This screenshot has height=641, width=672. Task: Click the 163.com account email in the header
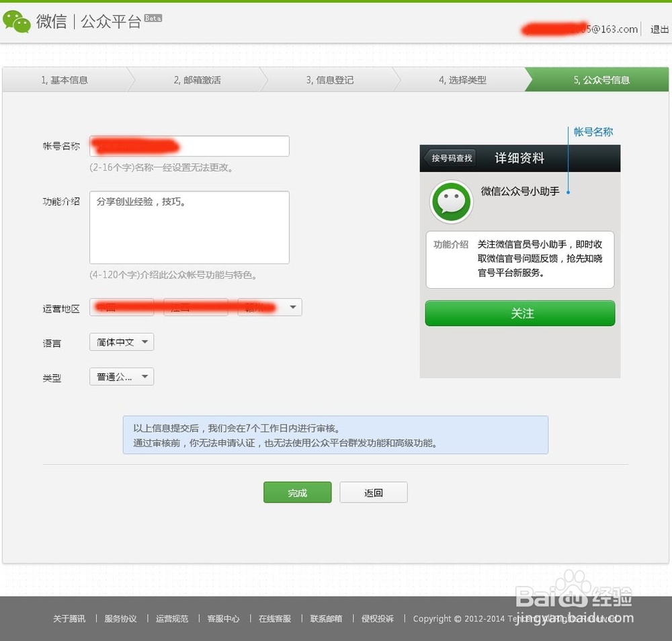pos(579,29)
